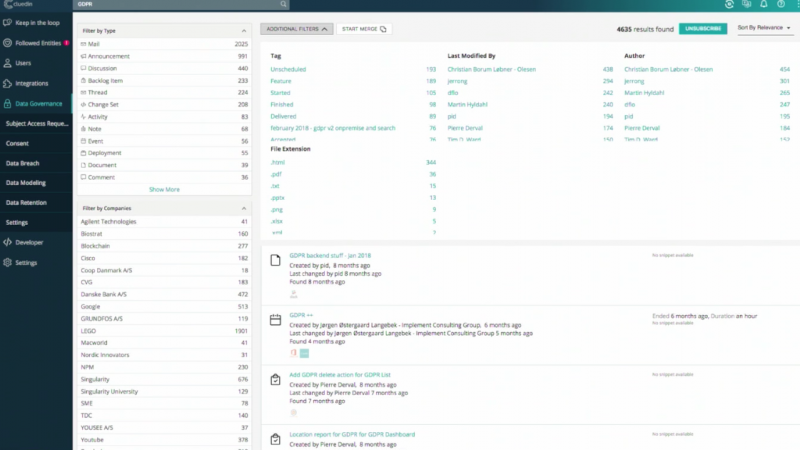800x450 pixels.
Task: Click the Event type icon
Action: pyautogui.click(x=83, y=141)
